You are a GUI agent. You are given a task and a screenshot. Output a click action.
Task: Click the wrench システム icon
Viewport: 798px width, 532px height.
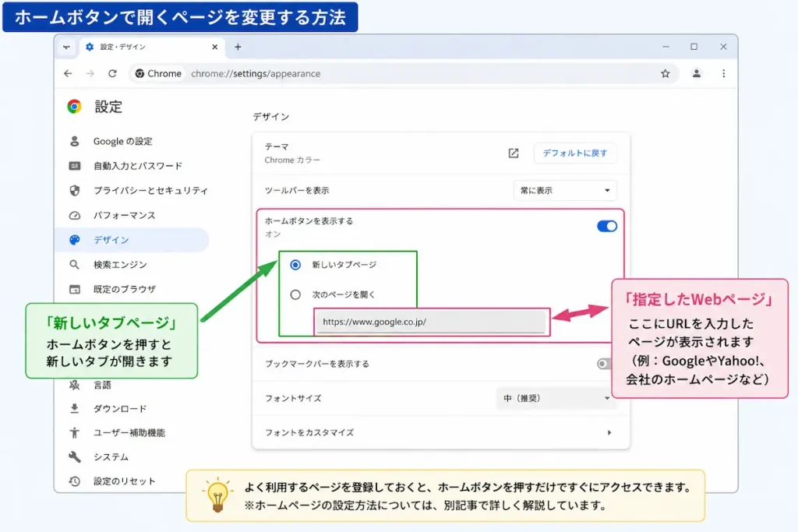tap(74, 456)
